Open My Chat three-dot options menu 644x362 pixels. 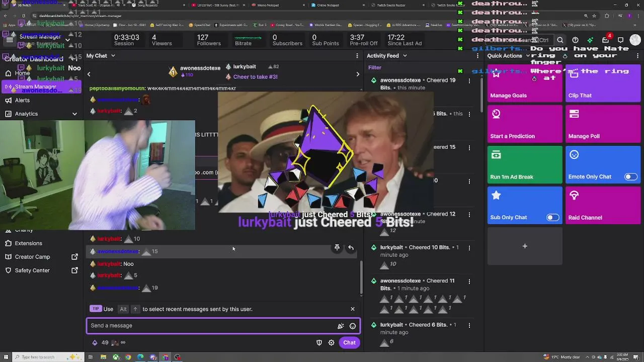pyautogui.click(x=357, y=56)
